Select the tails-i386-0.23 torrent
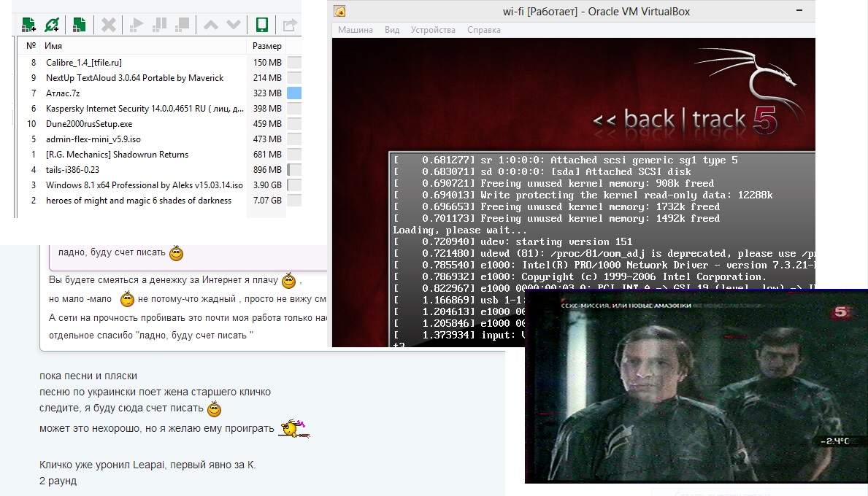The height and width of the screenshot is (496, 868). 159,170
